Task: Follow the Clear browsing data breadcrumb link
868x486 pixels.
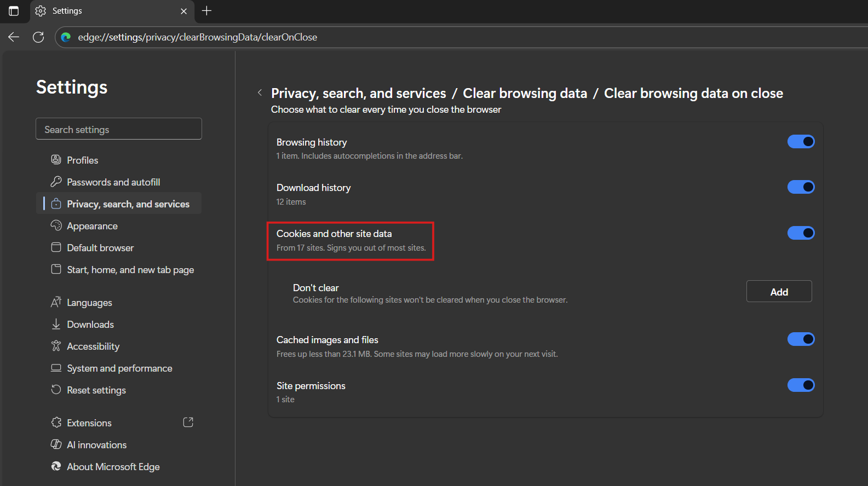Action: [525, 94]
